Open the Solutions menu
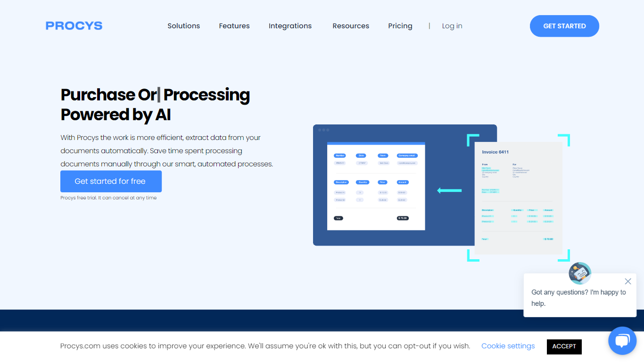This screenshot has height=362, width=644. (x=183, y=26)
